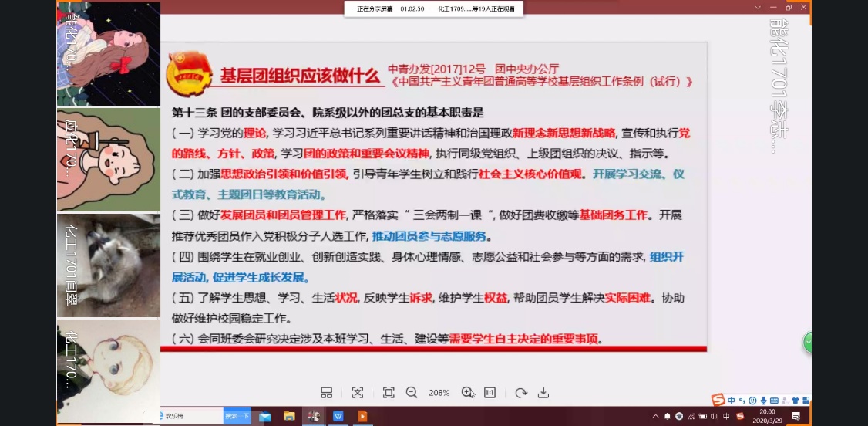Expand hidden system tray icons
868x426 pixels.
click(656, 416)
